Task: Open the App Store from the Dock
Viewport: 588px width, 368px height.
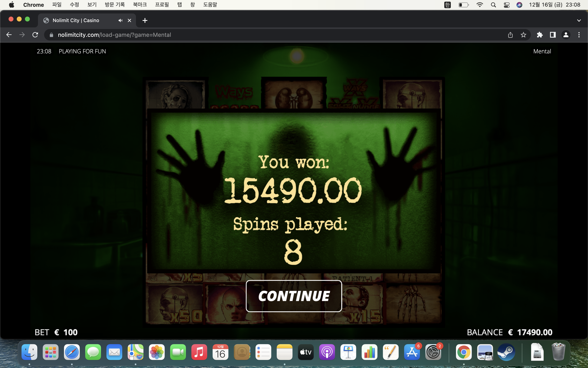Action: coord(412,352)
